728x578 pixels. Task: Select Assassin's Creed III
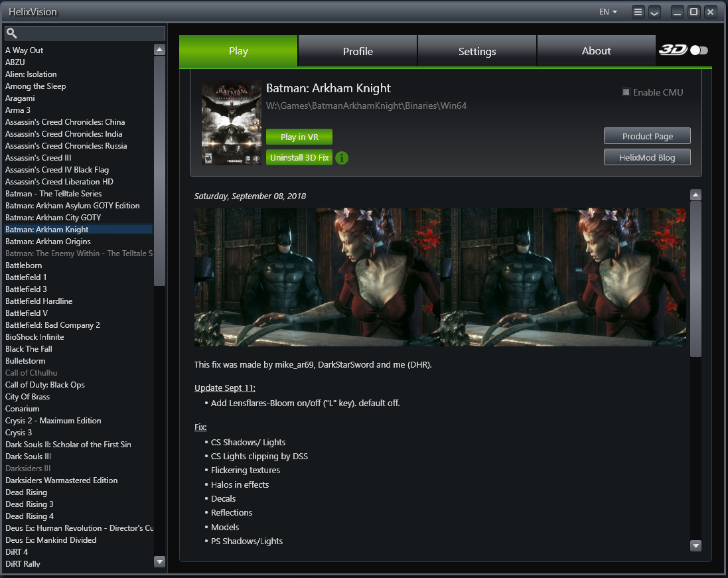coord(38,158)
